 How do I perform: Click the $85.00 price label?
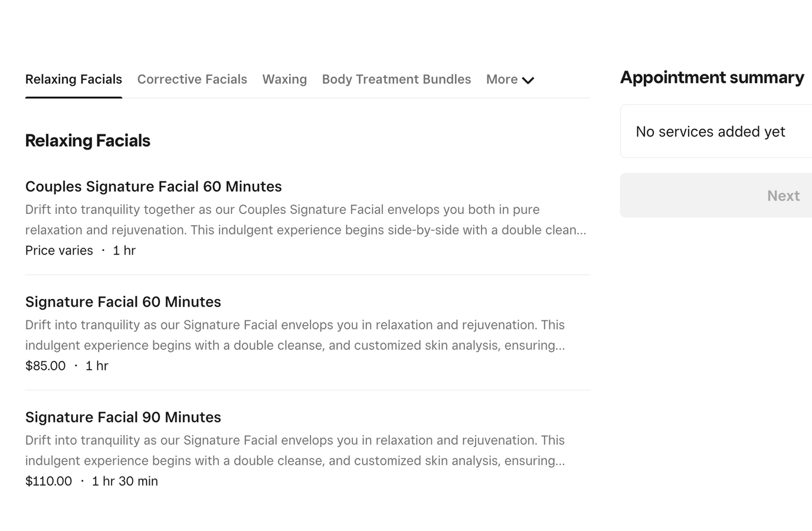point(45,366)
